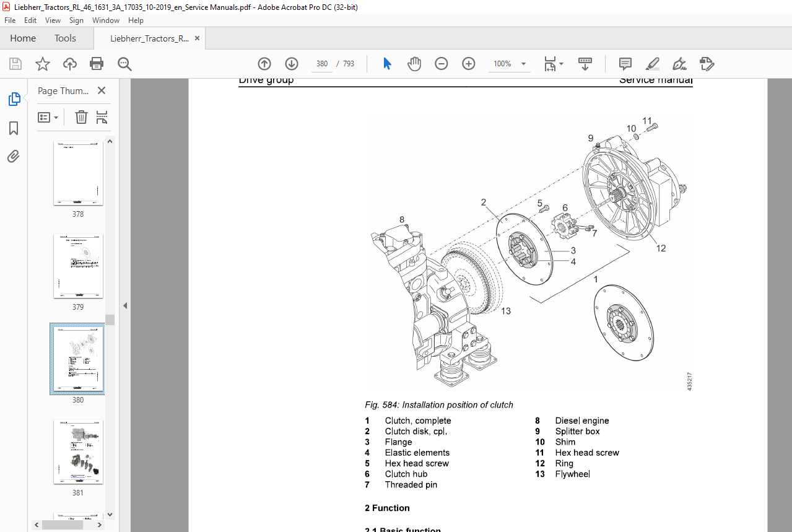The height and width of the screenshot is (532, 792).
Task: Open thumbnail options dropdown
Action: (48, 117)
